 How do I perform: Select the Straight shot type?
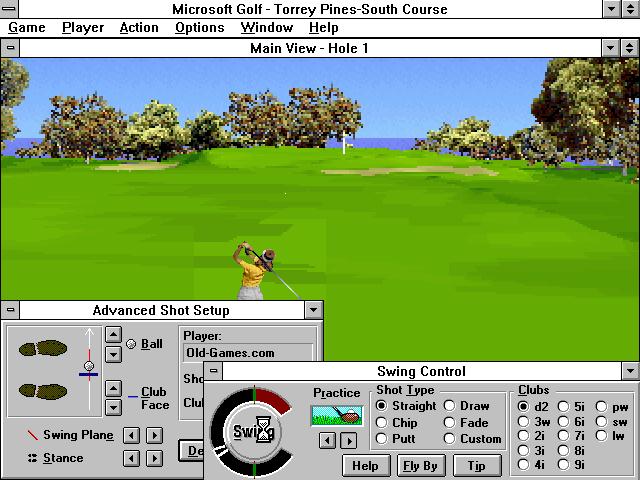pos(406,406)
